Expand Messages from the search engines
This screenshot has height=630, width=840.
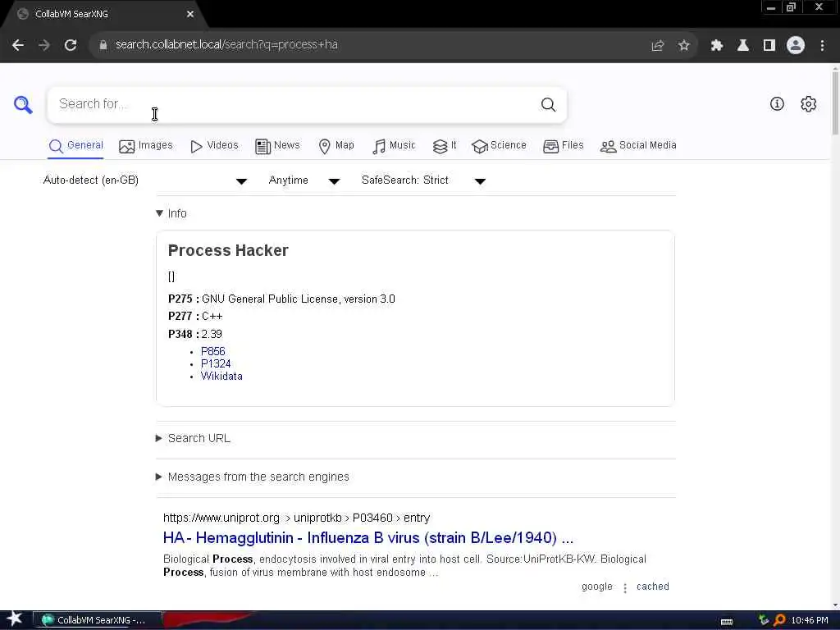[x=253, y=477]
